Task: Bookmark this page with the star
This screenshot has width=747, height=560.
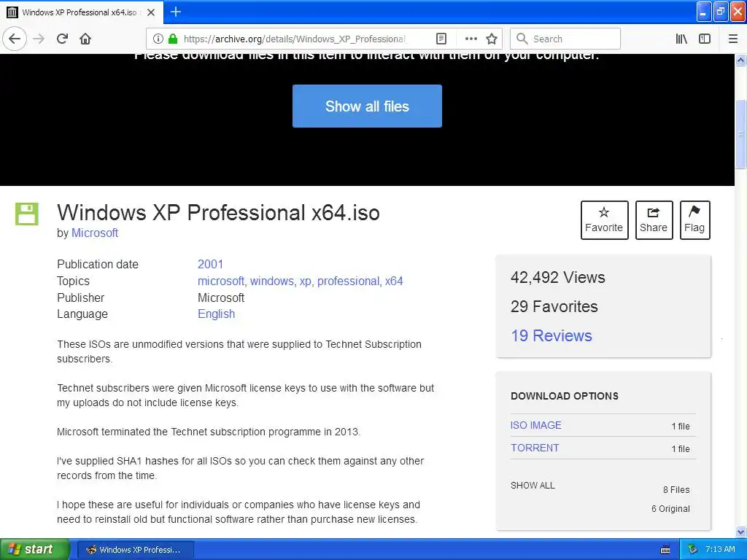Action: click(492, 39)
